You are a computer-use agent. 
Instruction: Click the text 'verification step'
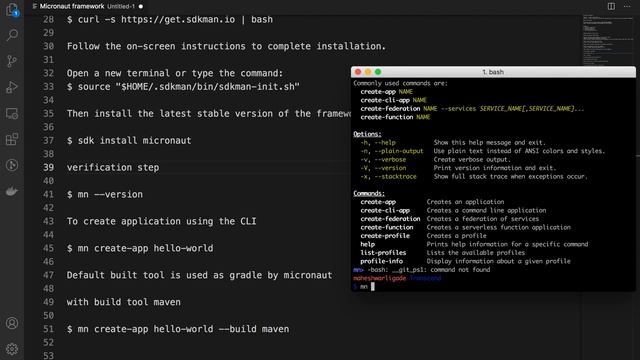(113, 167)
